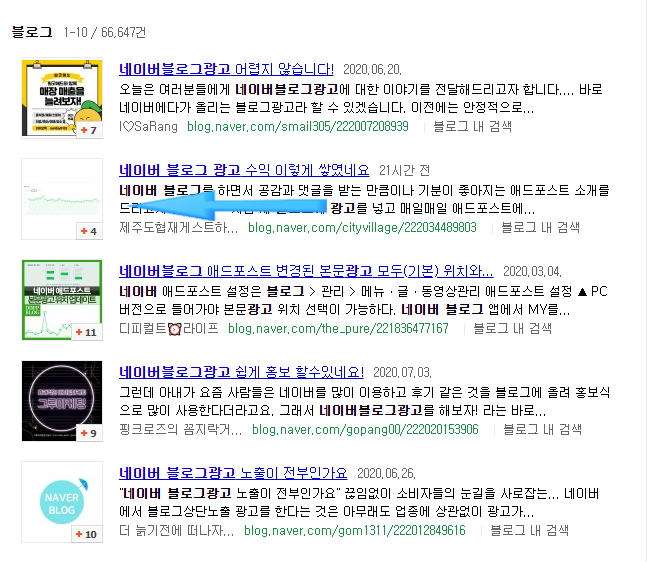Viewport: 647px width, 564px height.
Task: Click the NAVER BLOG logo thumbnail
Action: 62,502
